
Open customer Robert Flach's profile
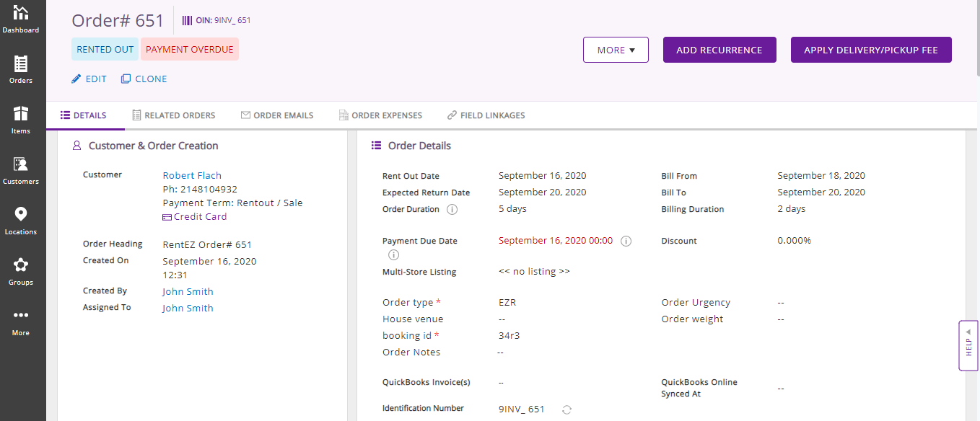192,174
